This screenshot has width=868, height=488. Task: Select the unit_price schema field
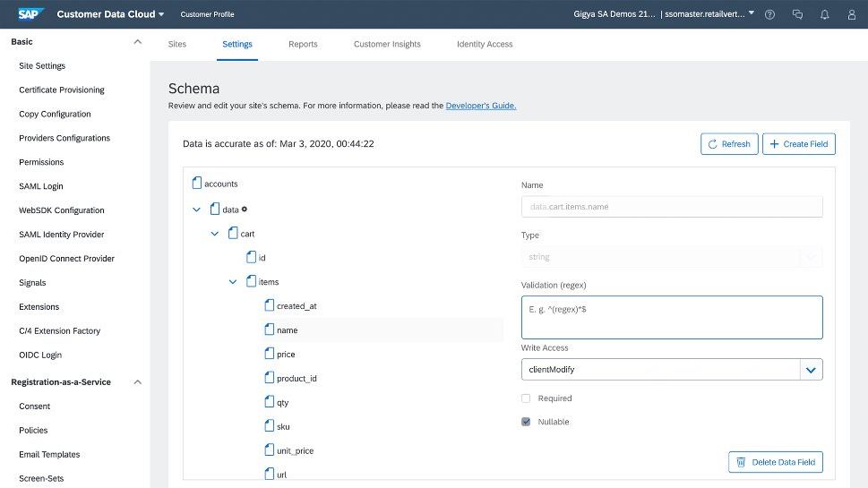(295, 450)
